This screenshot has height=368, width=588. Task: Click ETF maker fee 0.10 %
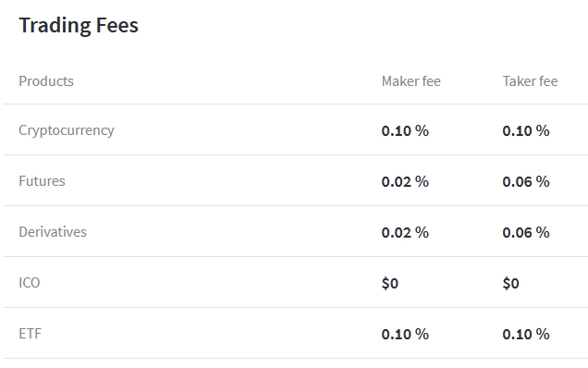coord(405,334)
